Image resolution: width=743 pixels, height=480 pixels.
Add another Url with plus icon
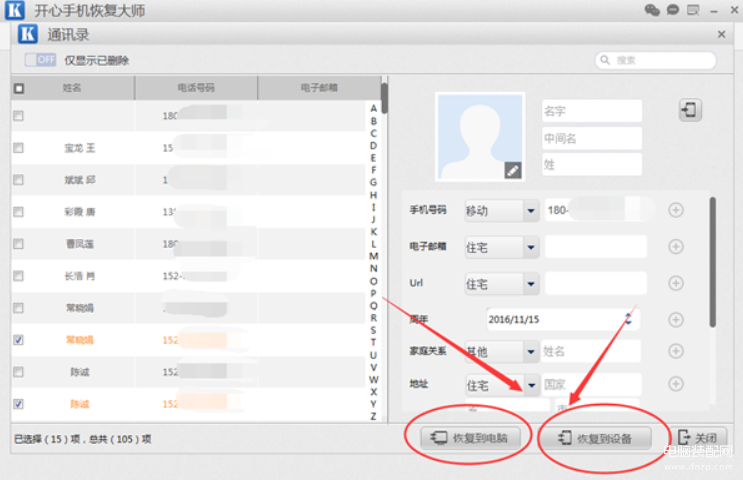tap(676, 283)
